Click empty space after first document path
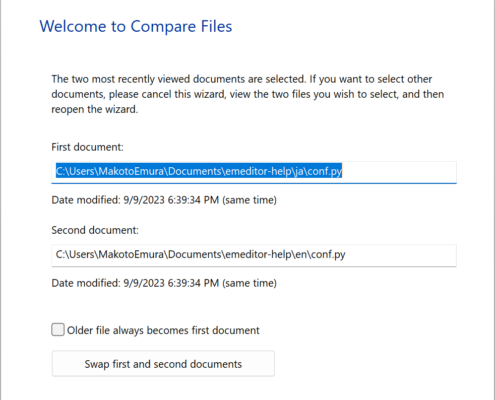Viewport: 495px width, 400px height. tap(399, 172)
